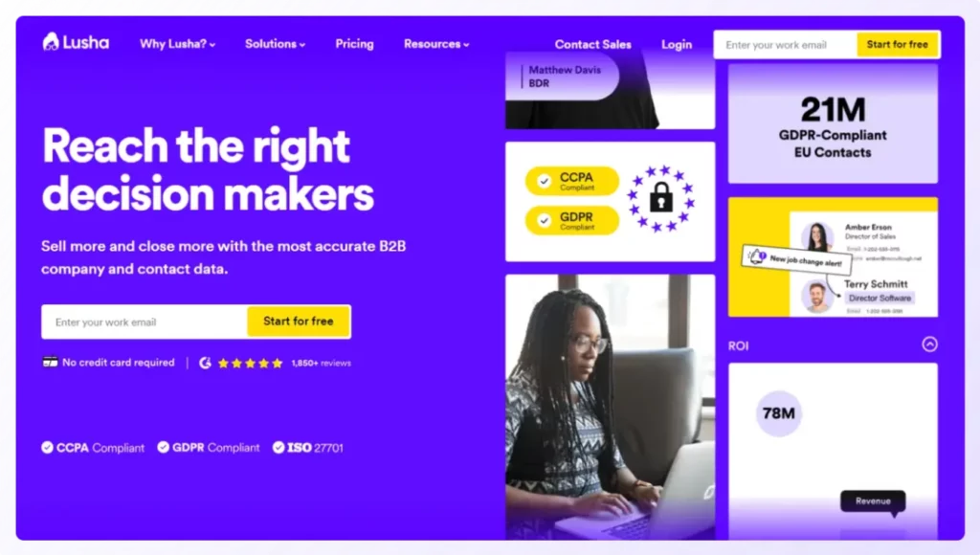Image resolution: width=980 pixels, height=555 pixels.
Task: Focus the hero work email field
Action: (145, 322)
